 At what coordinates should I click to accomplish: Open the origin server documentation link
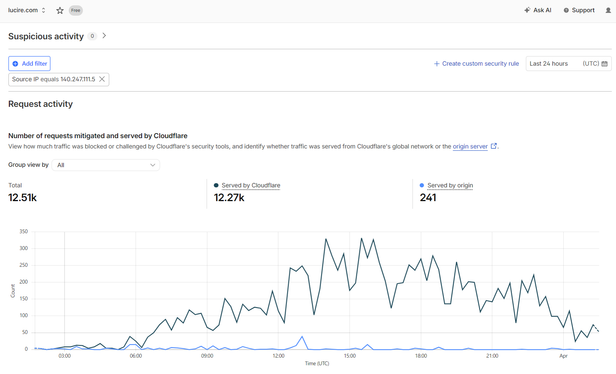pos(470,147)
